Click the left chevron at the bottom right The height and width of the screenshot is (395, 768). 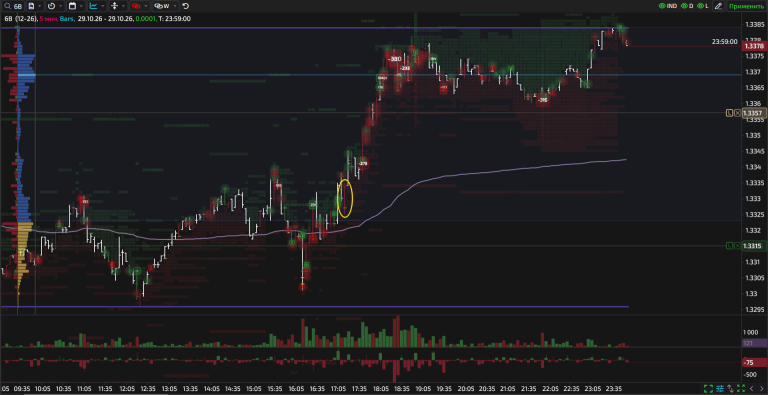(x=751, y=389)
